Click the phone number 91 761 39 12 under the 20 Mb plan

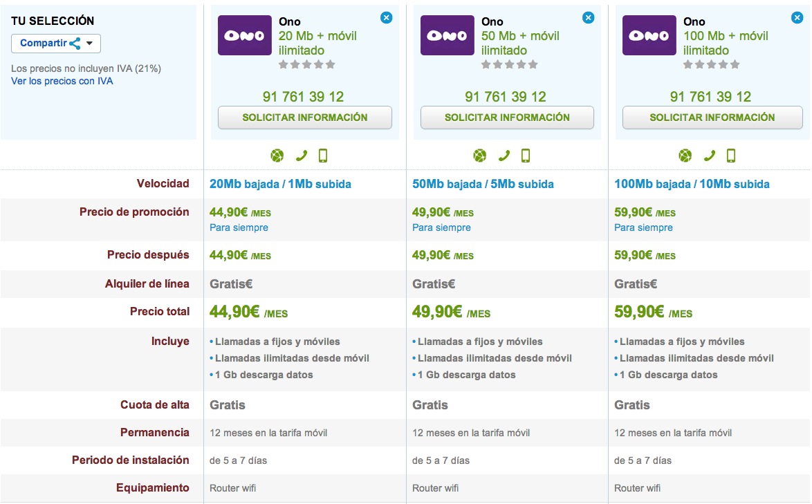point(303,97)
